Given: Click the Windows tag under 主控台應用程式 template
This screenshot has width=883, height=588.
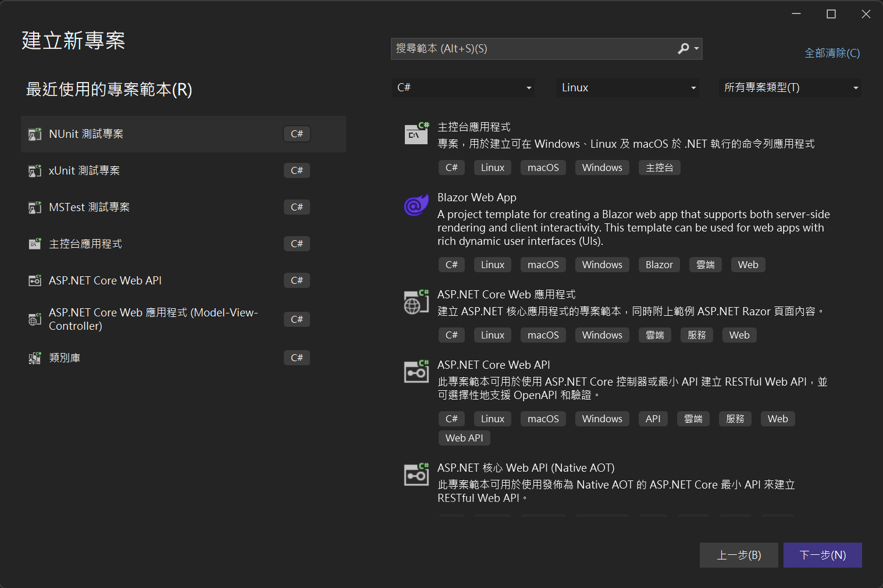Looking at the screenshot, I should point(602,168).
